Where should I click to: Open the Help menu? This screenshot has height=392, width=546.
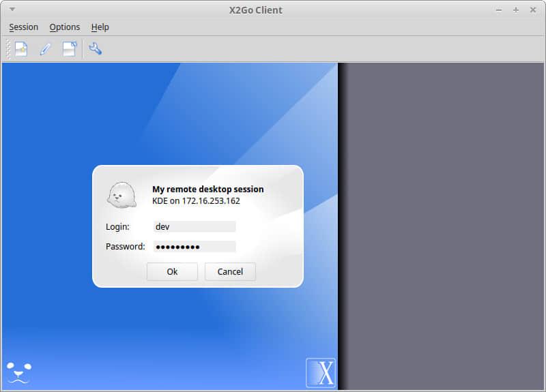point(100,27)
